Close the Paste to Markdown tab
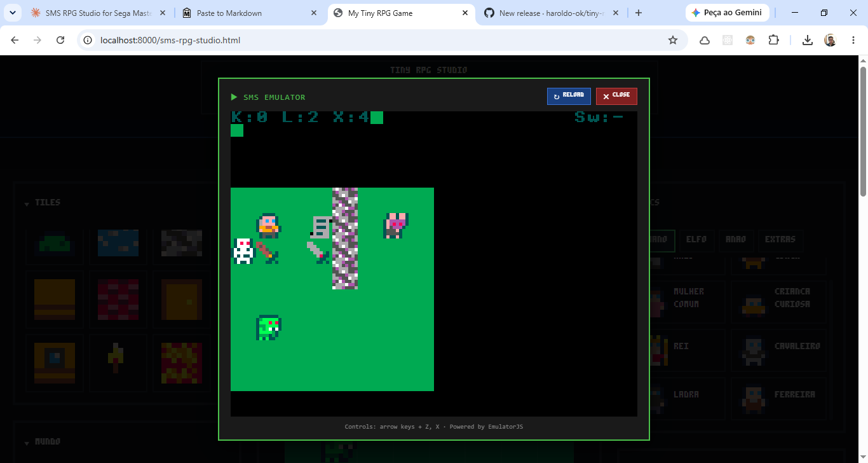The height and width of the screenshot is (463, 868). [314, 13]
